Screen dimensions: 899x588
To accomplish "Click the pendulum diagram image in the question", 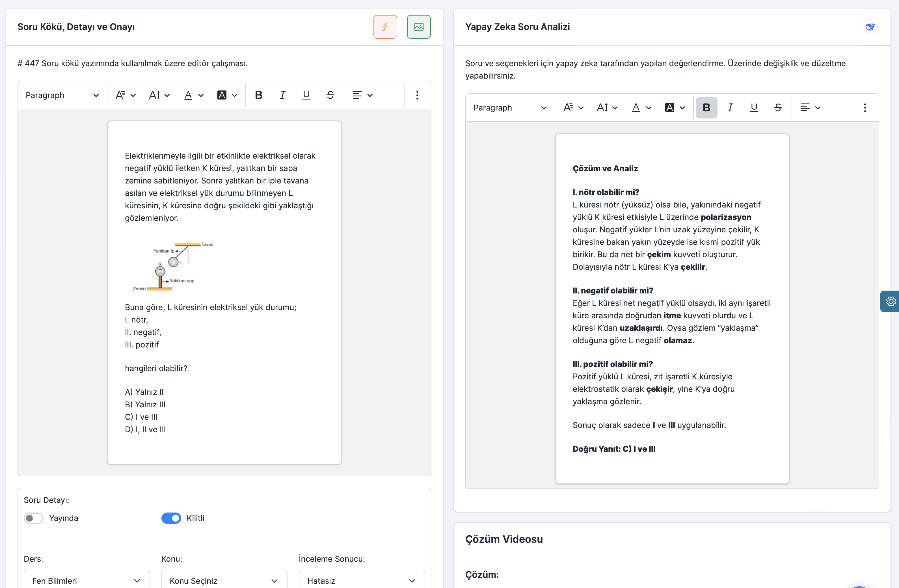I will [173, 267].
